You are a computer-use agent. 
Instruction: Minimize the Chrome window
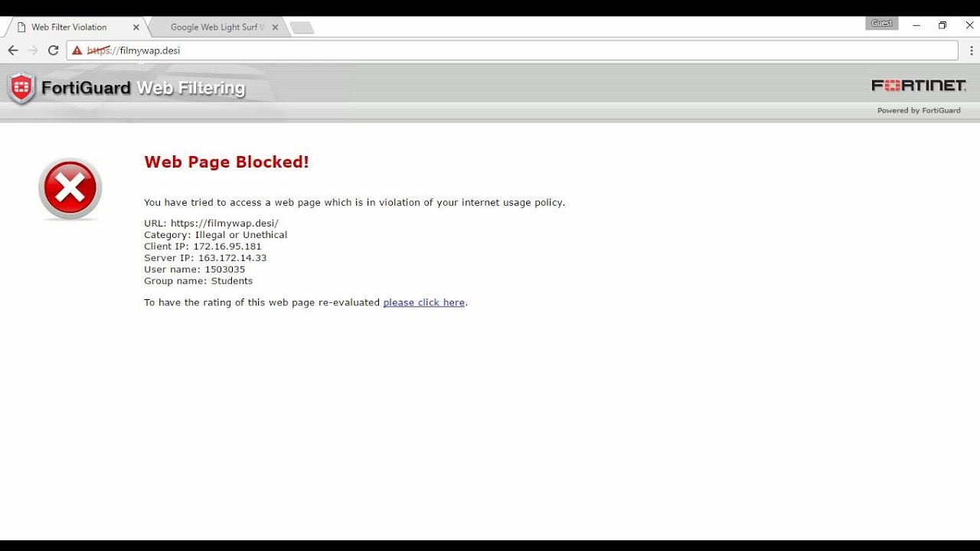tap(916, 25)
